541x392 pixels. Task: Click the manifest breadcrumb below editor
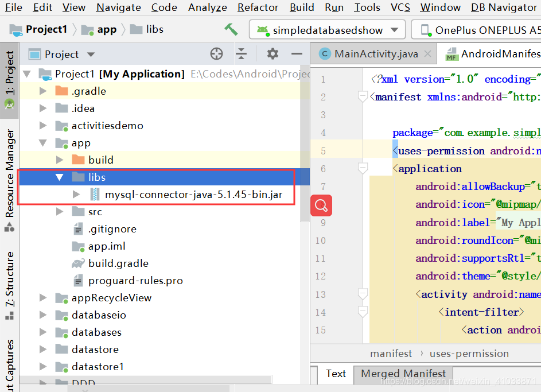[x=391, y=354]
